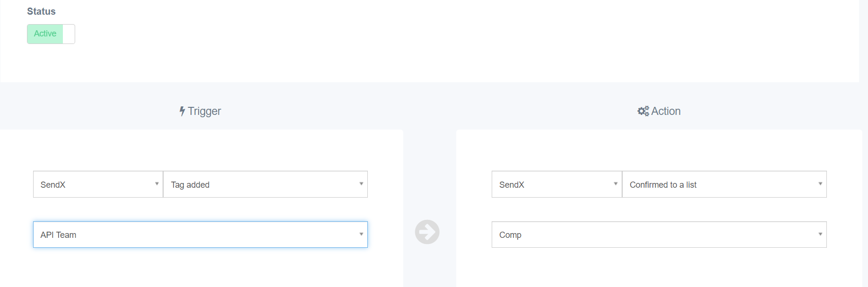Click the white handle of the status toggle

pos(69,34)
